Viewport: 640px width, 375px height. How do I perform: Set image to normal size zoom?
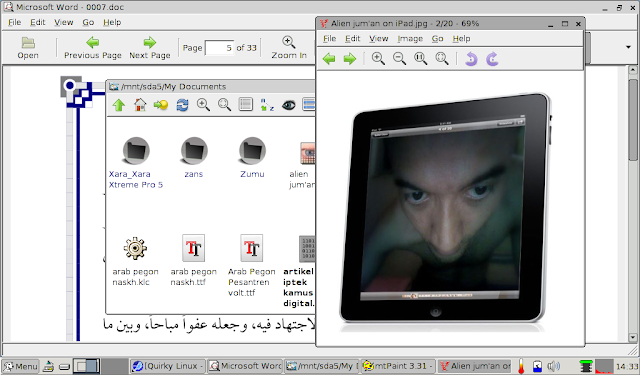point(420,59)
